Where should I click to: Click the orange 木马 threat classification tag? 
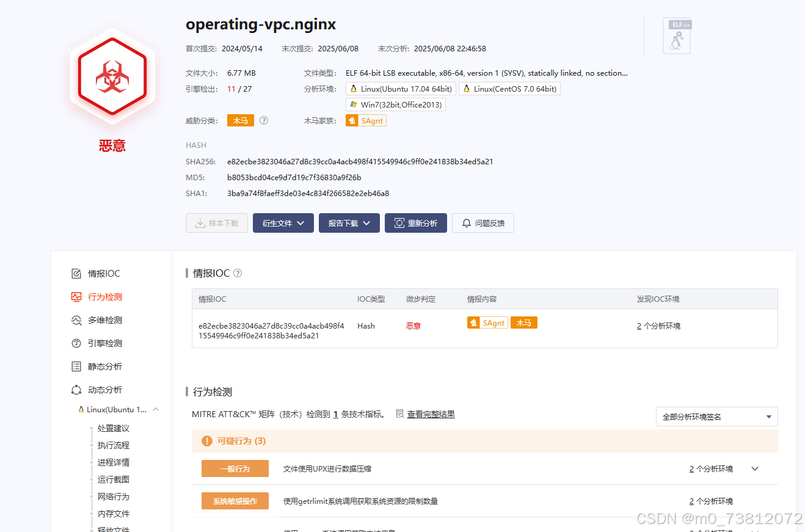241,120
